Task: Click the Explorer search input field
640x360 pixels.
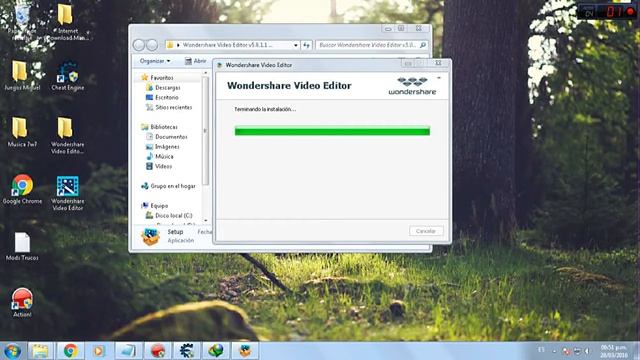Action: tap(371, 45)
